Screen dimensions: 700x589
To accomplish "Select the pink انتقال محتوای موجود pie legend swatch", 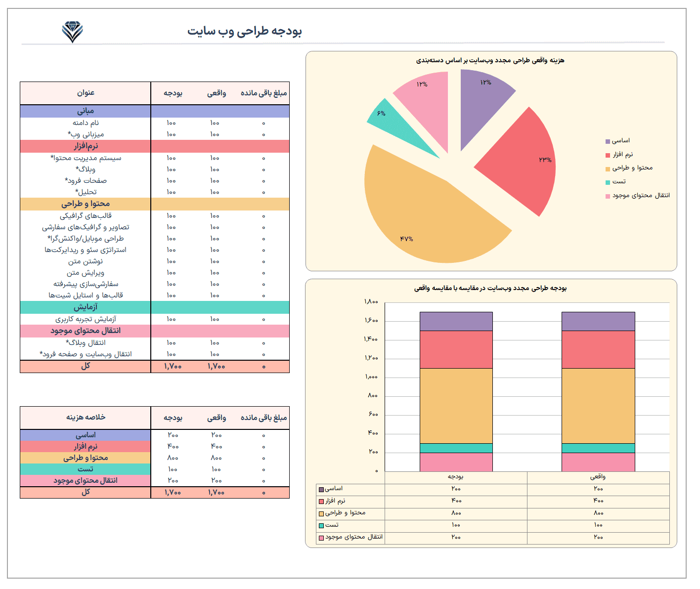I will click(x=608, y=196).
